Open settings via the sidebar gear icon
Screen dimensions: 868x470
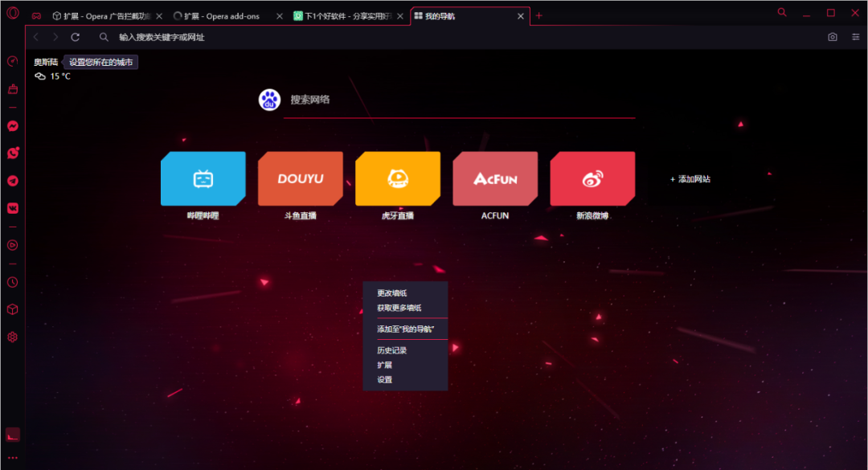tap(12, 337)
